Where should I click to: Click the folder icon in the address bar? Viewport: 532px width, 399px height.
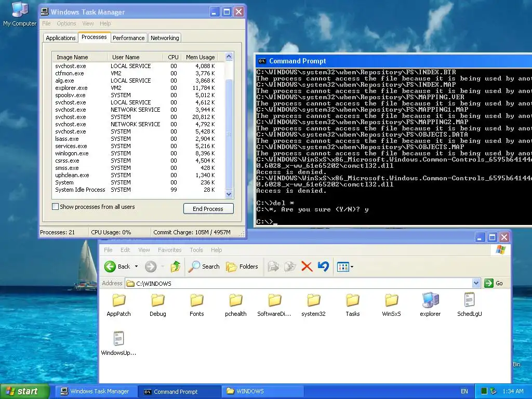click(130, 283)
